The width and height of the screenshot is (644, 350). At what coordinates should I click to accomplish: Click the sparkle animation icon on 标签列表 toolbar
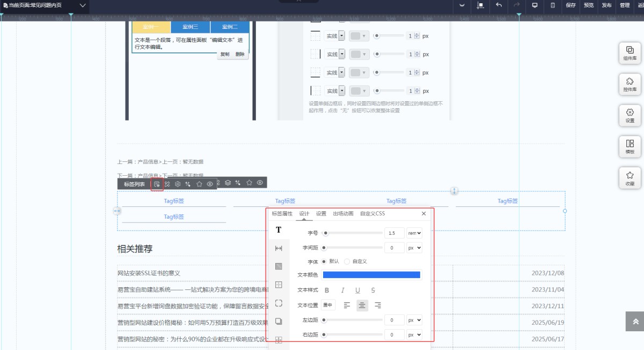coord(188,184)
